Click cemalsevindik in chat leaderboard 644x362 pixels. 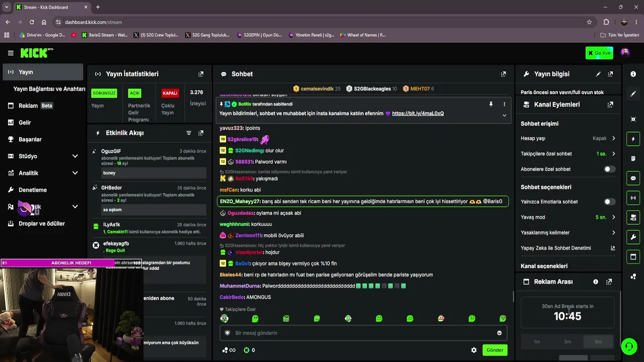click(317, 89)
